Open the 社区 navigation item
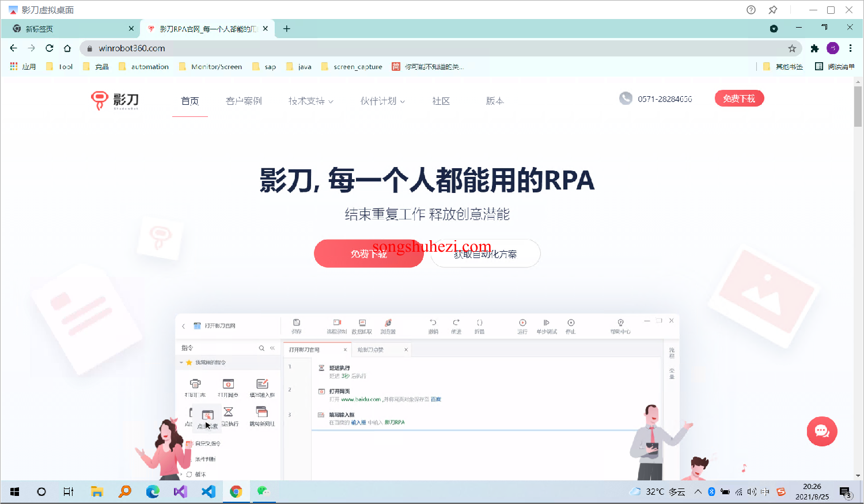The image size is (864, 504). coord(441,101)
